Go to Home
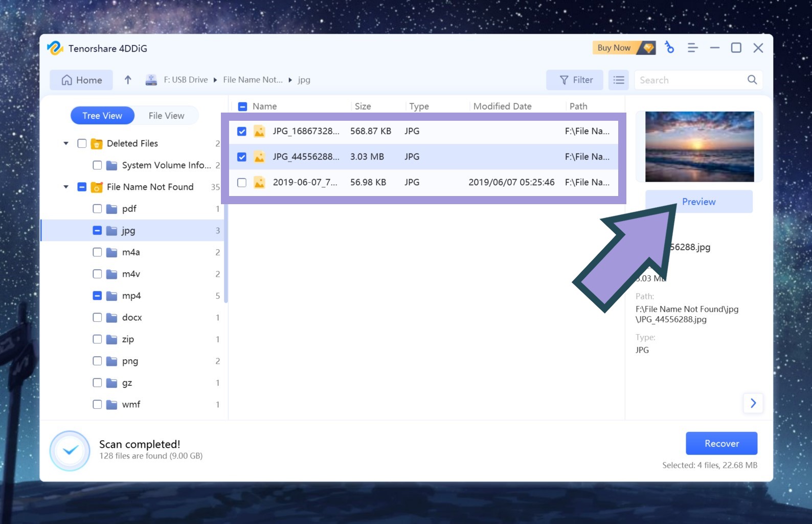The image size is (812, 524). click(x=81, y=80)
